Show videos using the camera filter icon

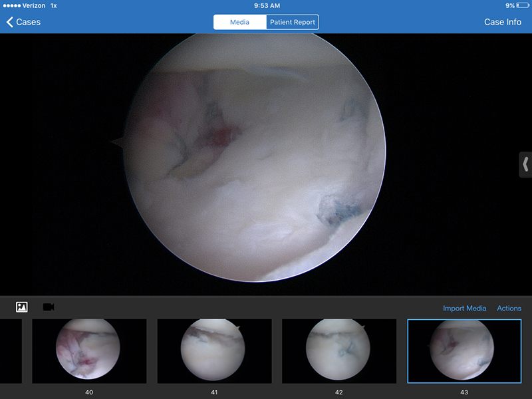tap(49, 307)
